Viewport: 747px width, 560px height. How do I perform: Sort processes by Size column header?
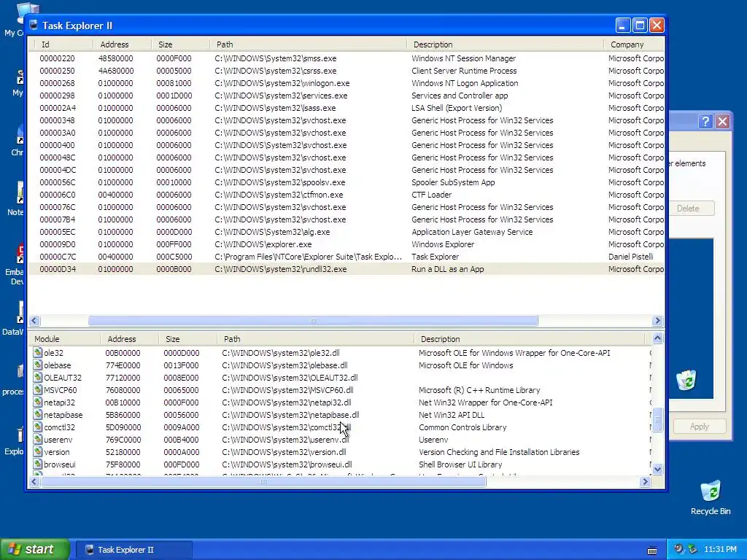[180, 44]
